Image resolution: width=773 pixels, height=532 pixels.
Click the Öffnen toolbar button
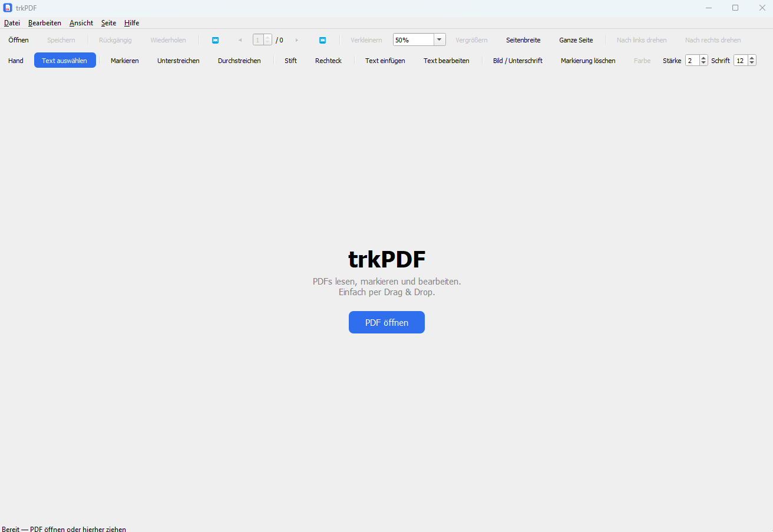coord(18,40)
